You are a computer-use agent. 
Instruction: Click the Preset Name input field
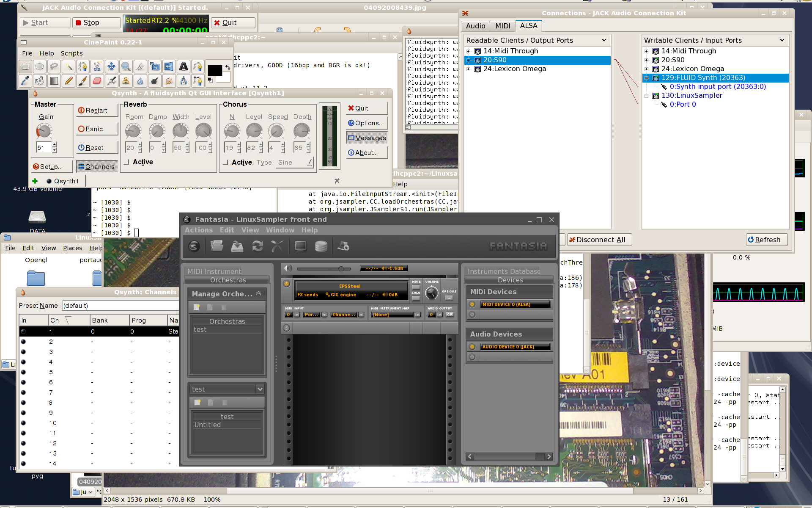point(121,305)
